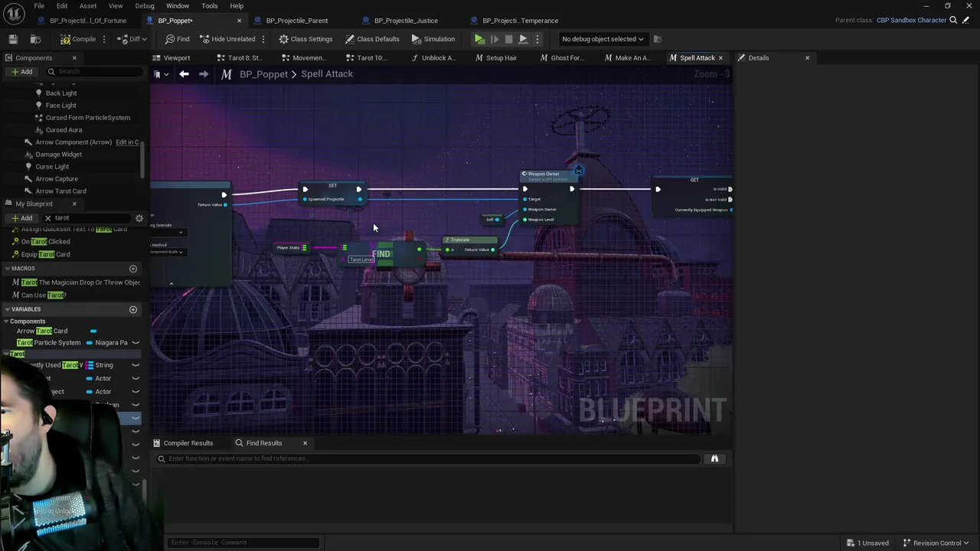This screenshot has height=551, width=980.
Task: Close the Components panel
Action: point(74,58)
